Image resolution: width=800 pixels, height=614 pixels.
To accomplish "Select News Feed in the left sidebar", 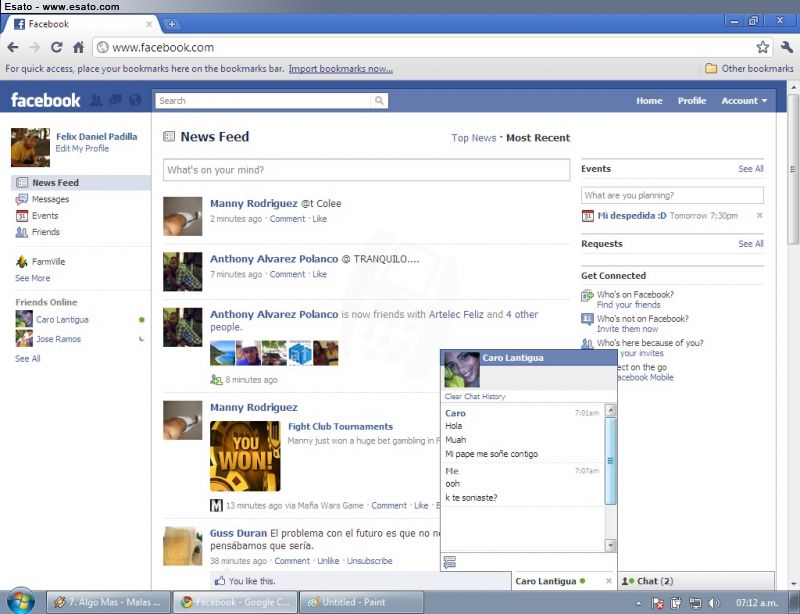I will (81, 183).
